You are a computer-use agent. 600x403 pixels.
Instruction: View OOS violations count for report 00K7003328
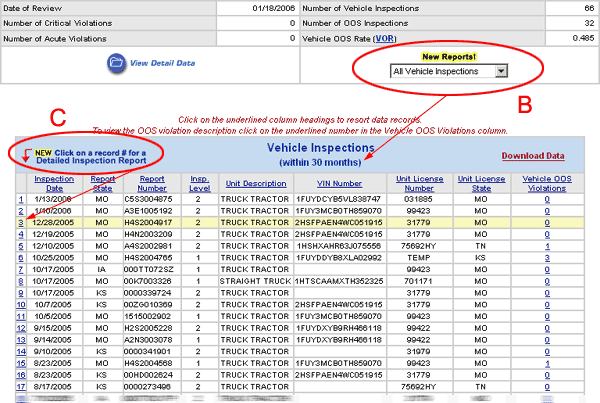547,281
